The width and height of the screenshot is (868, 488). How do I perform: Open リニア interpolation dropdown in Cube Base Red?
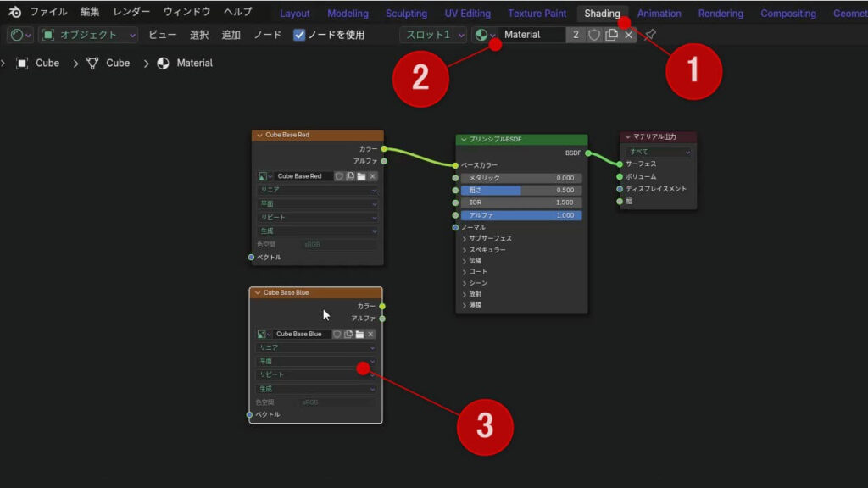[x=318, y=190]
